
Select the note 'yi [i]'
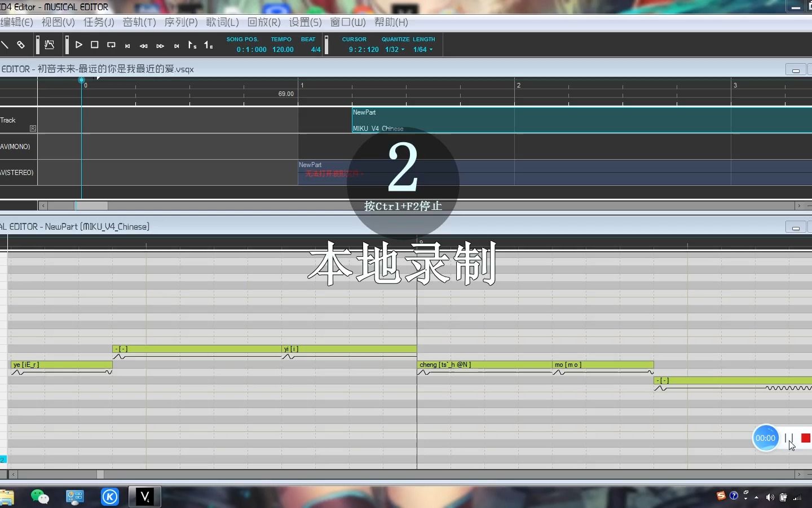[349, 349]
